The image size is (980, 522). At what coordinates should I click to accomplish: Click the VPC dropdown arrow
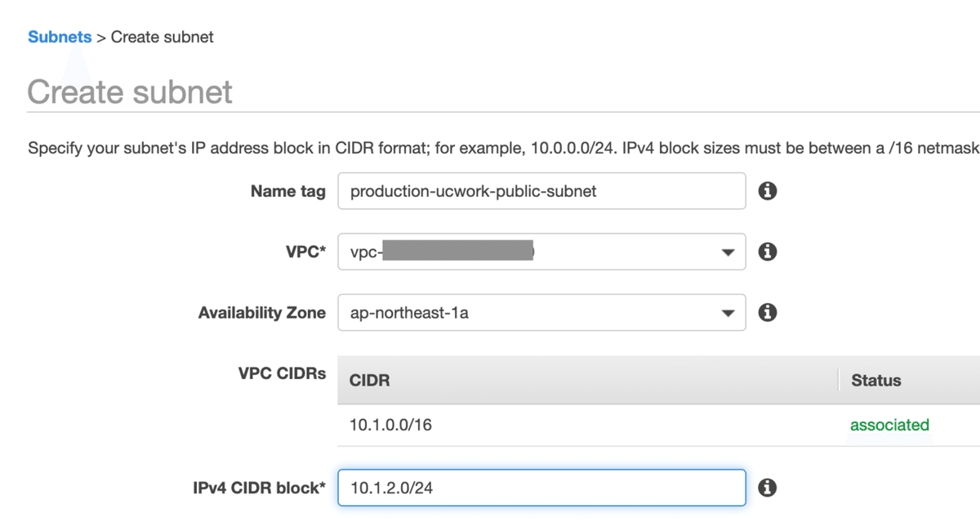(x=728, y=252)
